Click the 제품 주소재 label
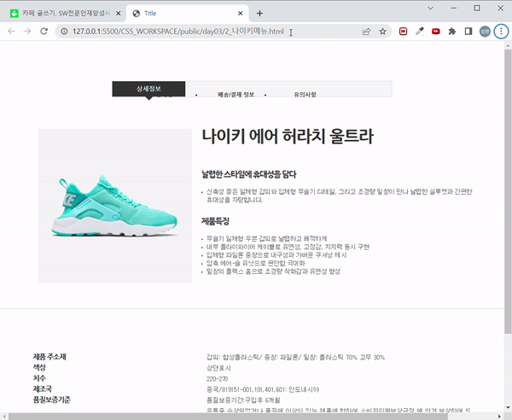The width and height of the screenshot is (512, 420). tap(49, 357)
